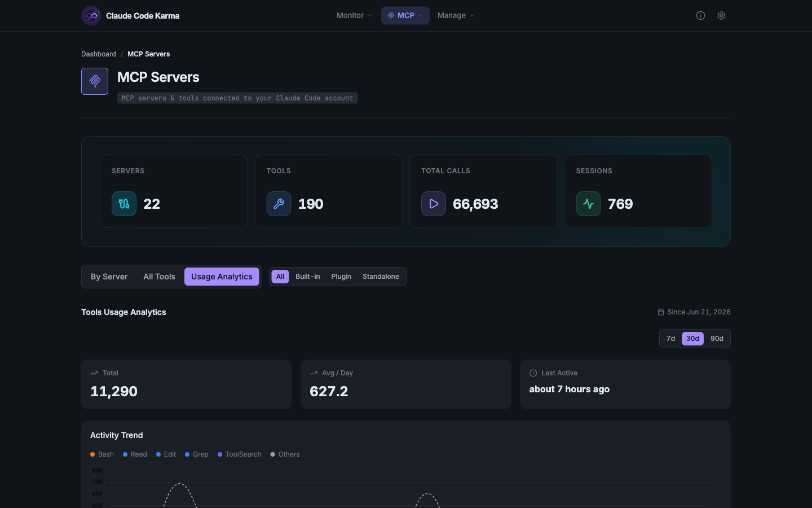812x508 pixels.
Task: Expand the Monitor dropdown menu
Action: (354, 16)
